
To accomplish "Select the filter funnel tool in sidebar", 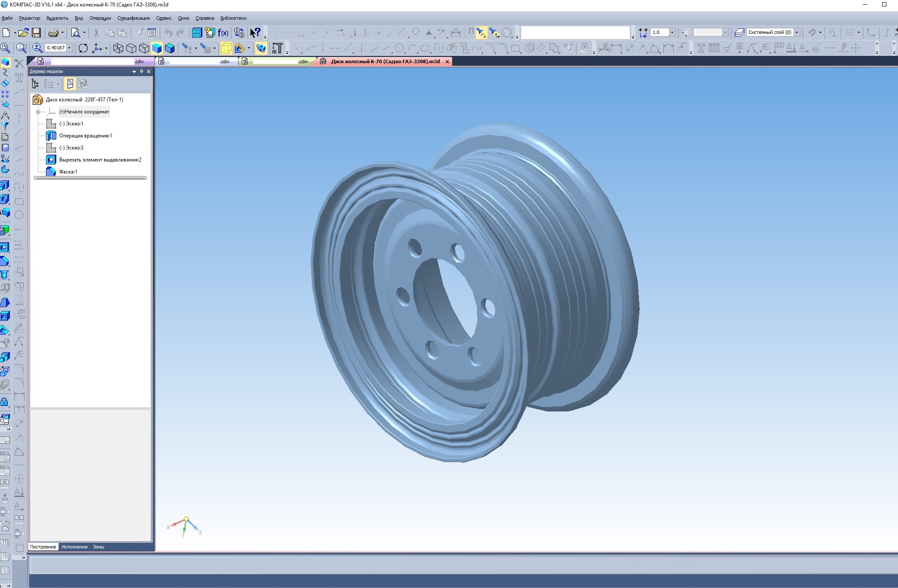I will pos(5,126).
